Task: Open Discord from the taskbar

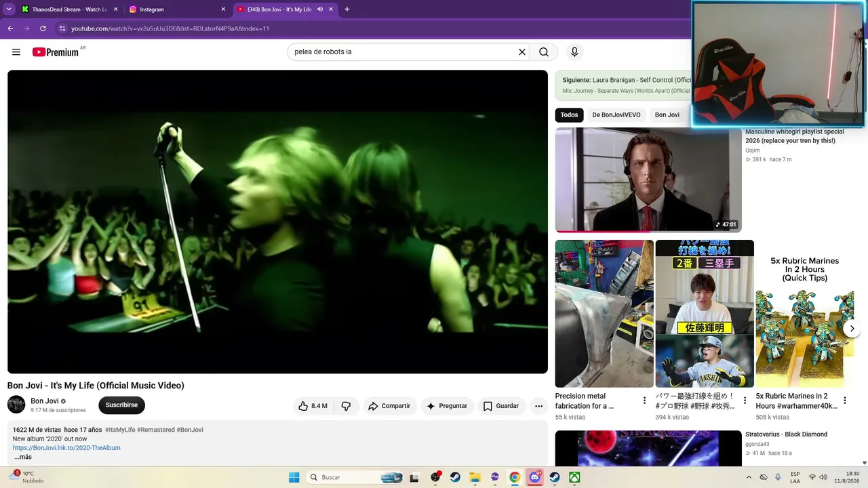Action: click(535, 477)
